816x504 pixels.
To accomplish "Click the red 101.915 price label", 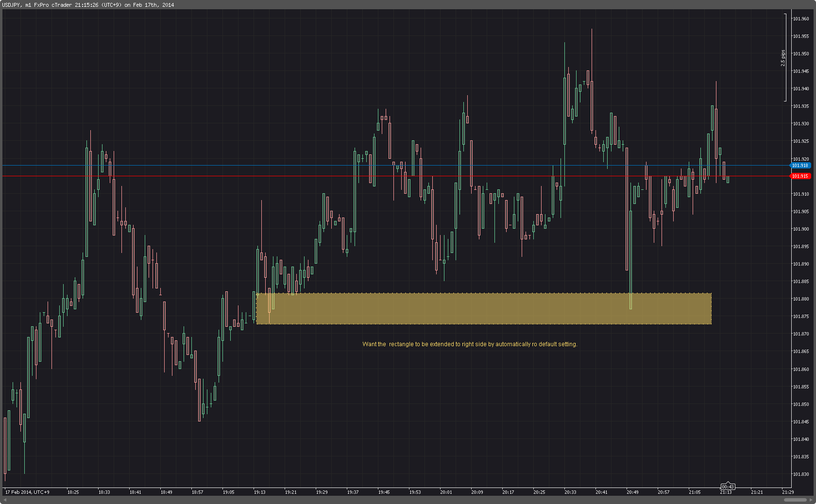I will [800, 176].
